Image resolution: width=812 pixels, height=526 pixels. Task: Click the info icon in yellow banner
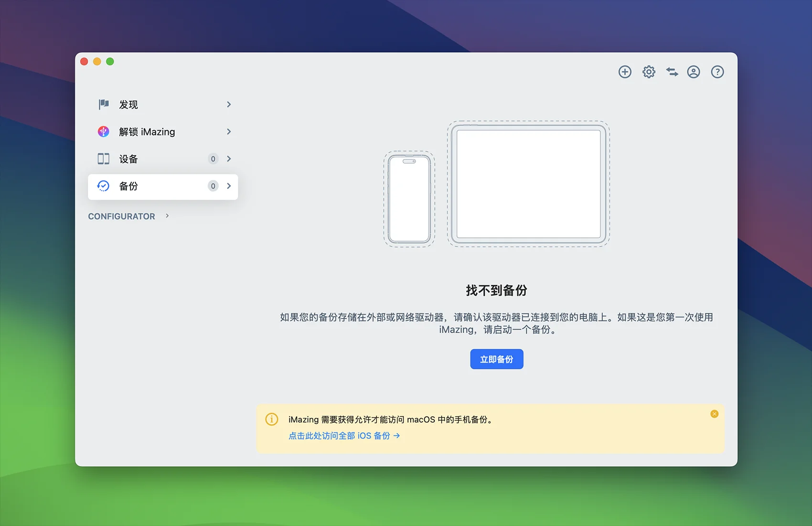tap(272, 419)
